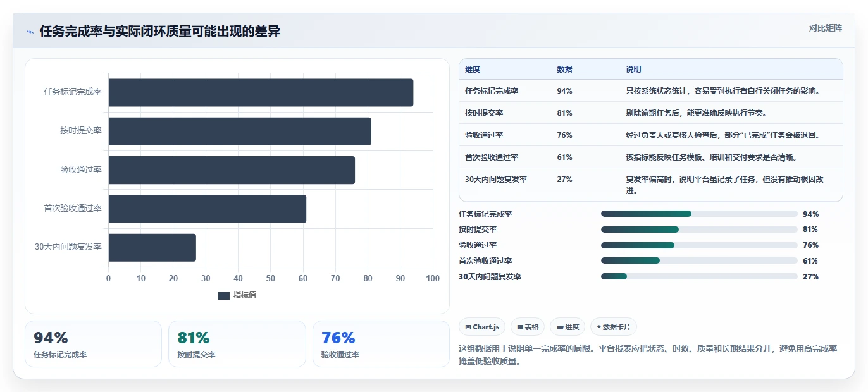Click the 81% progress bar
868x392 pixels.
click(699, 230)
